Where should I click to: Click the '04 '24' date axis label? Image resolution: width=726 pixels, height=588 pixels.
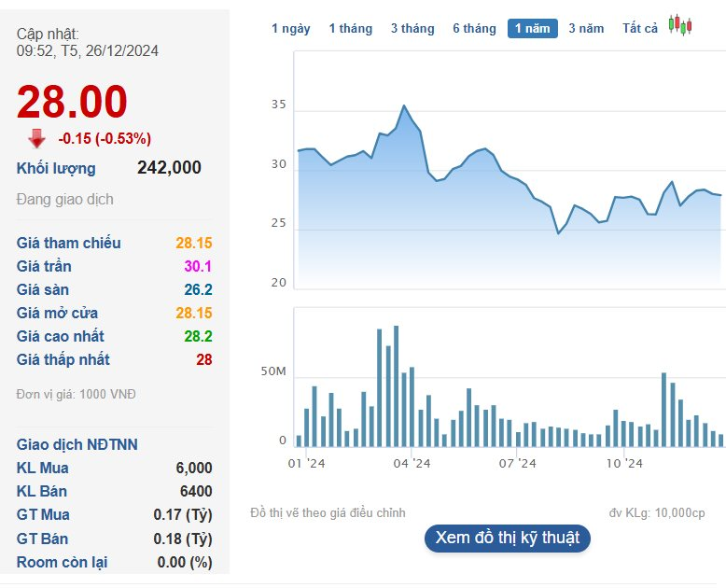412,463
